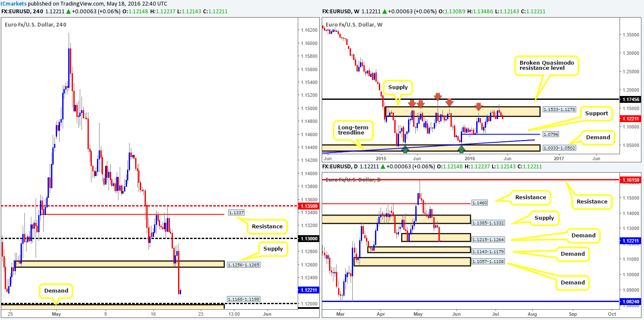This screenshot has width=644, height=320.
Task: Click the red arrow marker above the 2016 supply retest
Action: [x=479, y=107]
